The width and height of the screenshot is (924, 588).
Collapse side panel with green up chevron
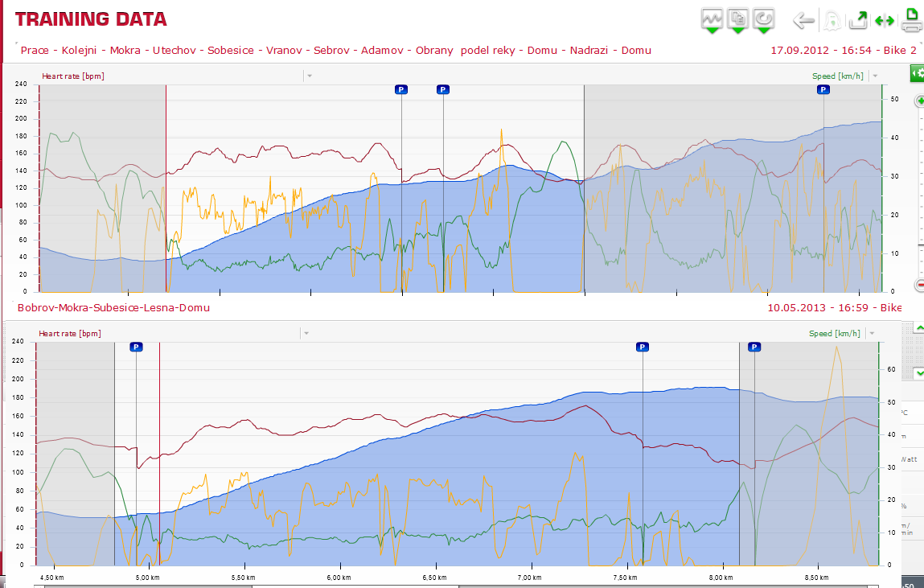[918, 327]
